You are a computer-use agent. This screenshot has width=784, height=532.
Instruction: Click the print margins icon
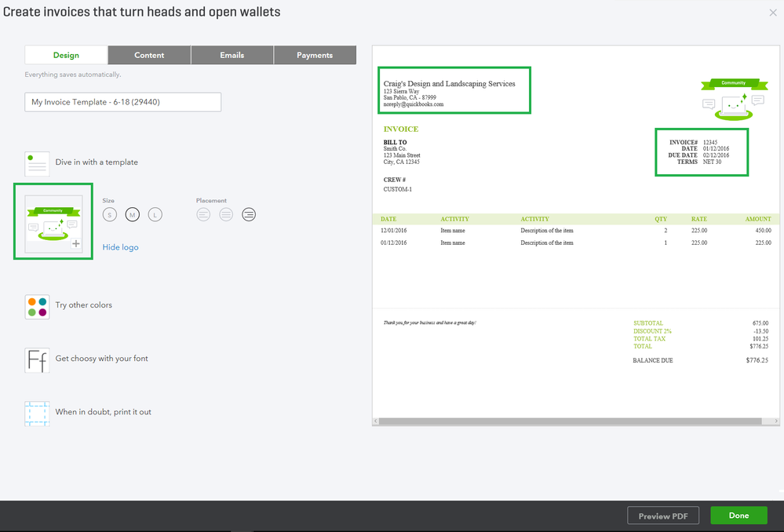pos(37,413)
